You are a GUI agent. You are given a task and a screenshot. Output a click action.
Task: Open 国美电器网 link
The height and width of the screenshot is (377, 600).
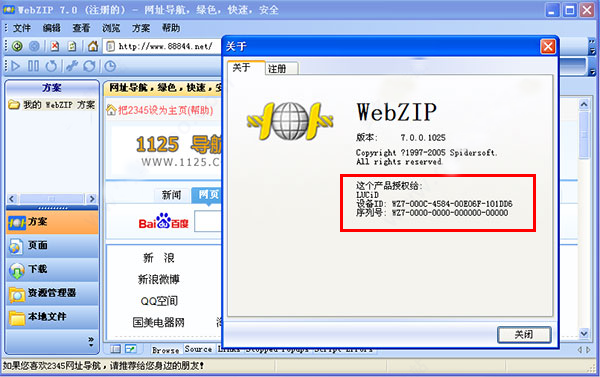(158, 322)
